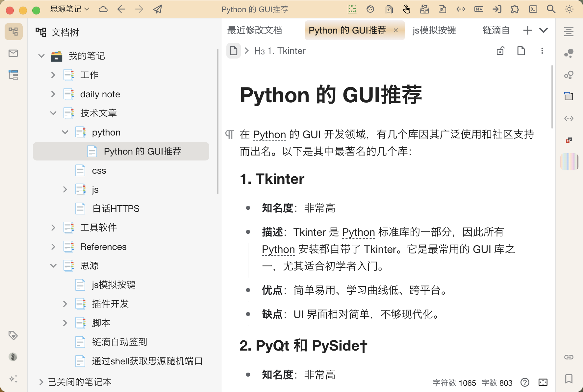This screenshot has height=392, width=583.
Task: Open the inbox envelope panel in left dock
Action: click(x=13, y=53)
